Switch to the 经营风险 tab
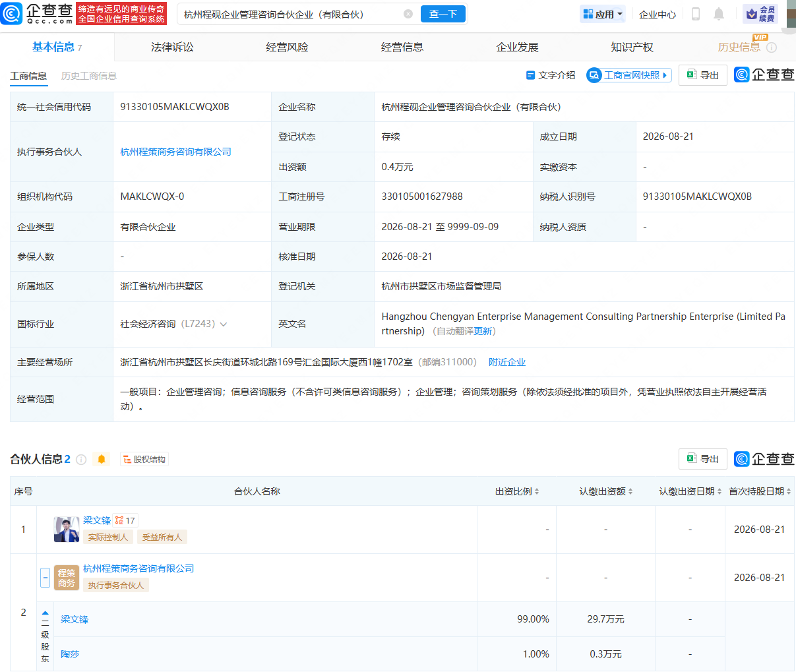The height and width of the screenshot is (672, 796). pos(287,47)
